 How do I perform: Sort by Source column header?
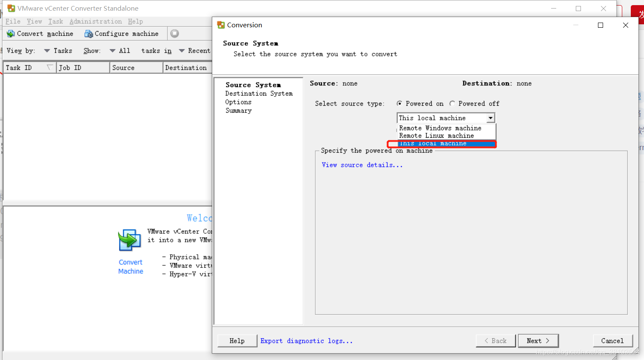[136, 68]
